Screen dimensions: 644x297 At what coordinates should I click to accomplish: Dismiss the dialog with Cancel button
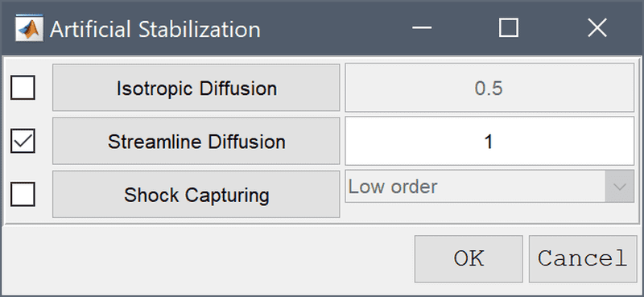[x=583, y=259]
